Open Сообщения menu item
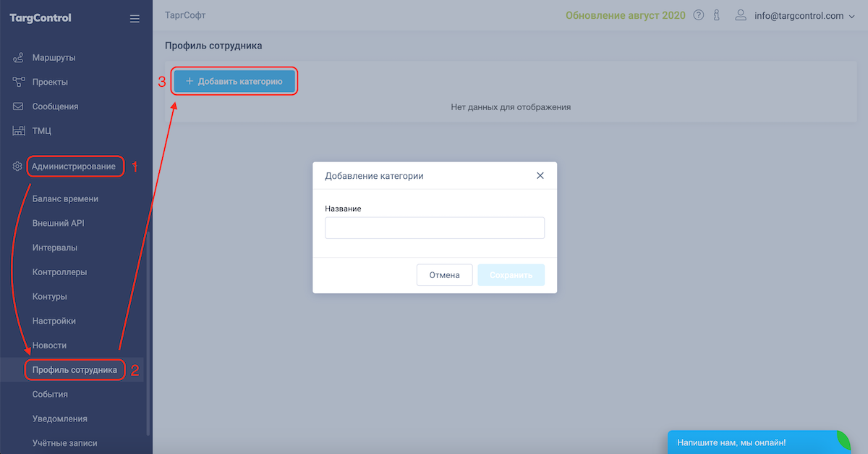The height and width of the screenshot is (454, 868). coord(55,106)
